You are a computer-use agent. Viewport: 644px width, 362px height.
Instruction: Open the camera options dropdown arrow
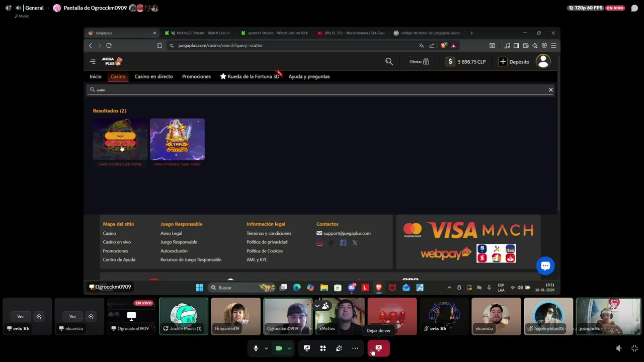click(x=289, y=348)
